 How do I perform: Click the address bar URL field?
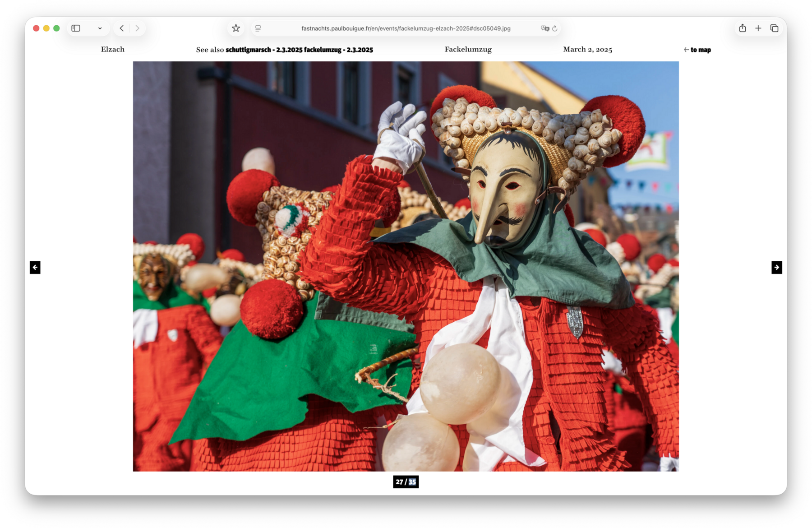pyautogui.click(x=406, y=28)
